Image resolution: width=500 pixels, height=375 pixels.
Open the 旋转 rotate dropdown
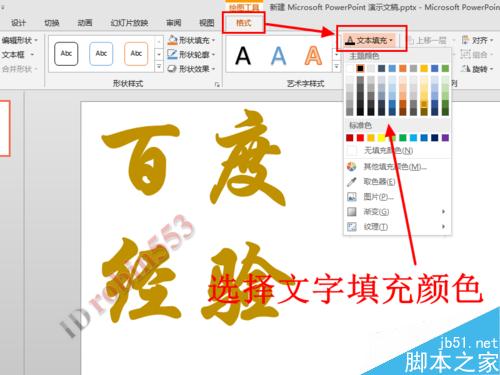[x=492, y=69]
